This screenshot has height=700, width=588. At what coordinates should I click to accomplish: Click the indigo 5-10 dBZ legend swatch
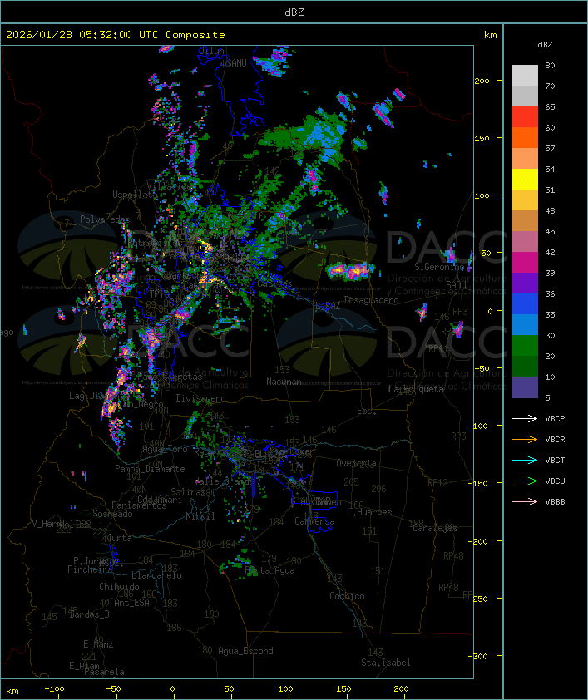pyautogui.click(x=525, y=387)
